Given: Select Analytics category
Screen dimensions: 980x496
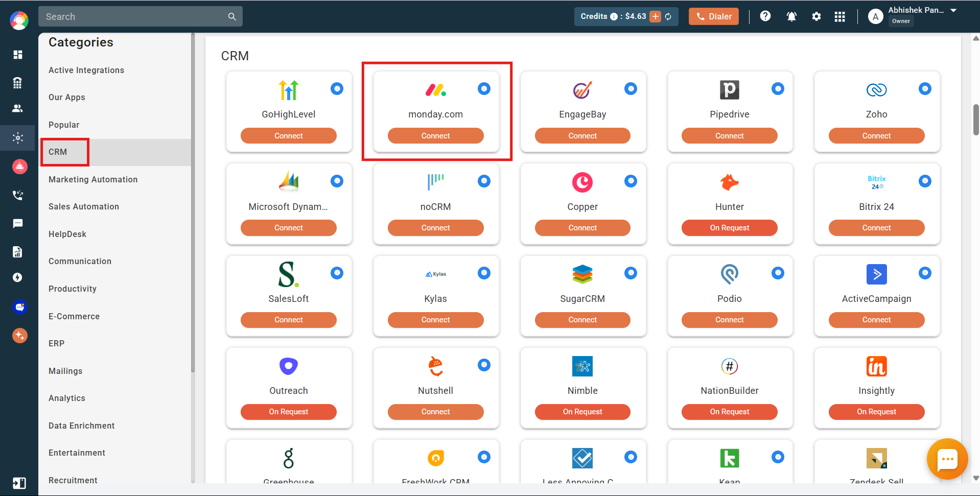Looking at the screenshot, I should 67,398.
